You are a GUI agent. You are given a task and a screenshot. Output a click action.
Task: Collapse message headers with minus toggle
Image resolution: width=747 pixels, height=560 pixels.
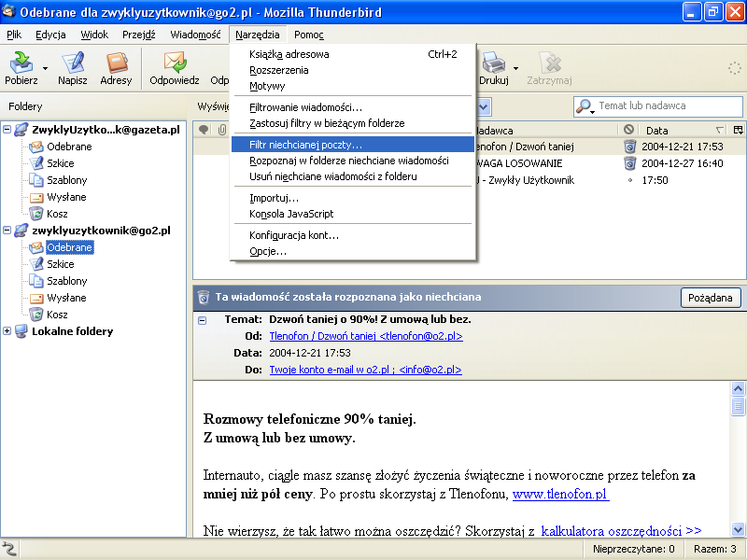click(202, 320)
